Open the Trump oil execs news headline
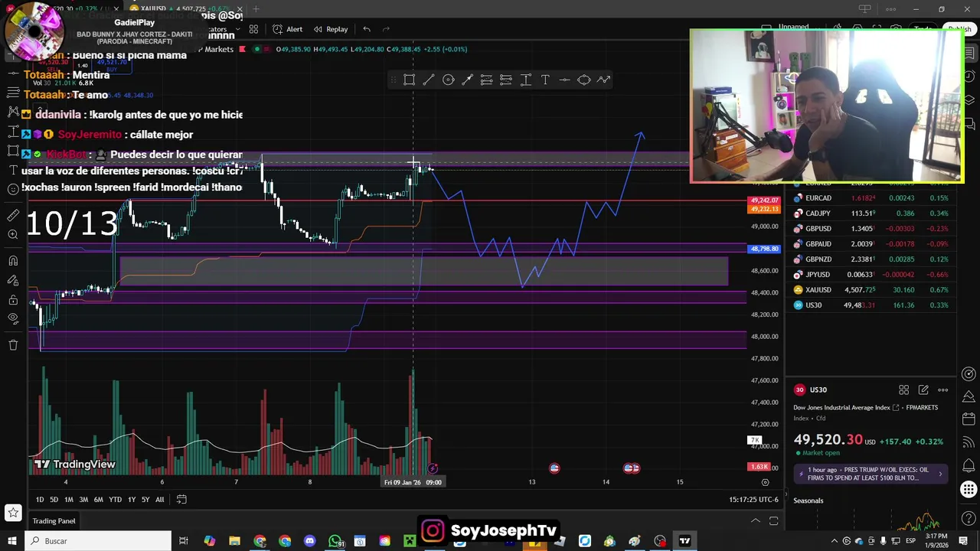 (871, 474)
